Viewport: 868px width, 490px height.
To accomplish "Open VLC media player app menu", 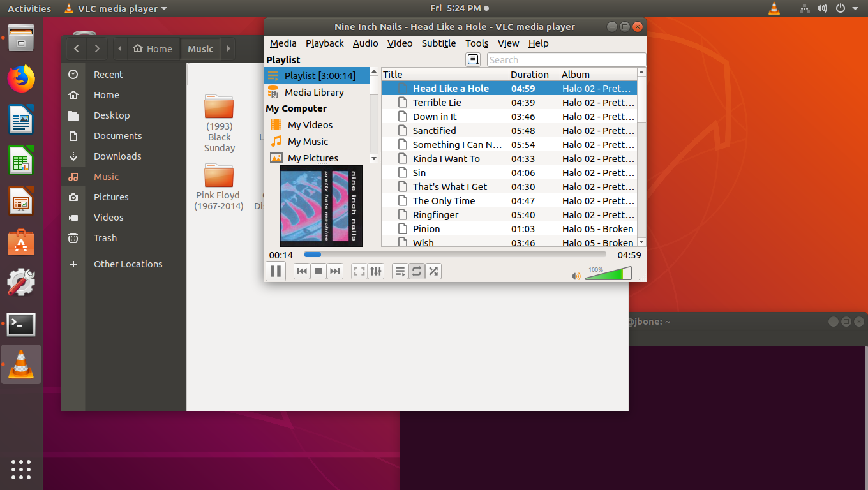I will tap(116, 9).
